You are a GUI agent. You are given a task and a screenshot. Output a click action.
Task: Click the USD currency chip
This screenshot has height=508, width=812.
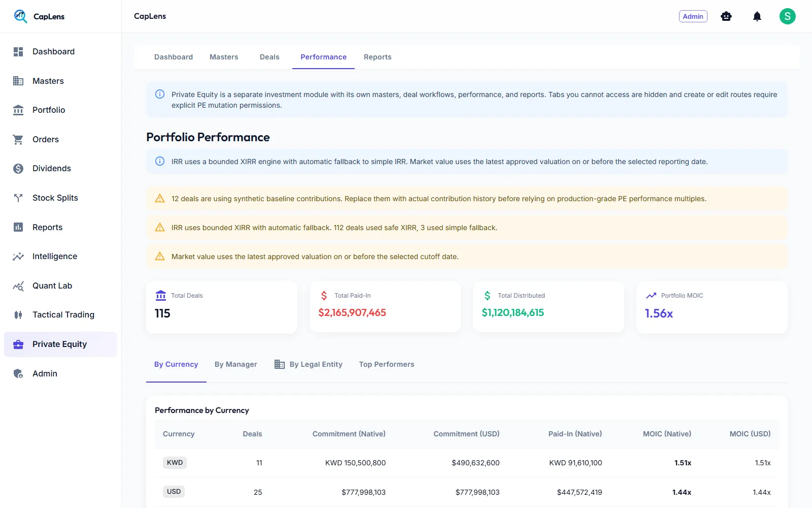coord(174,492)
